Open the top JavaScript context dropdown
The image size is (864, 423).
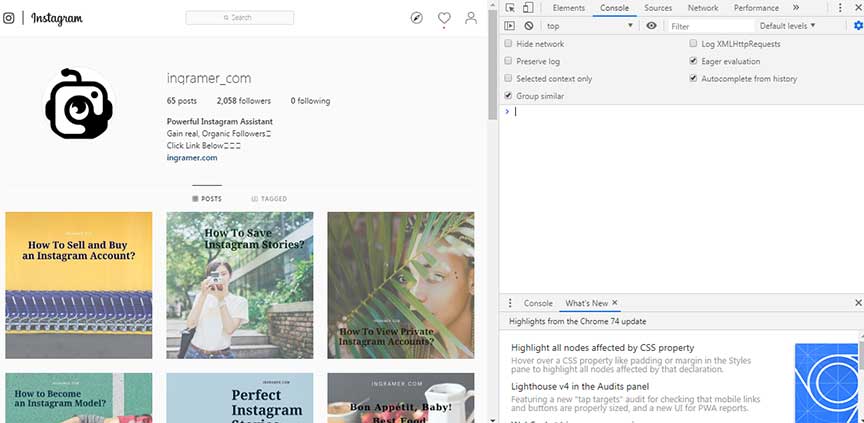(x=590, y=26)
